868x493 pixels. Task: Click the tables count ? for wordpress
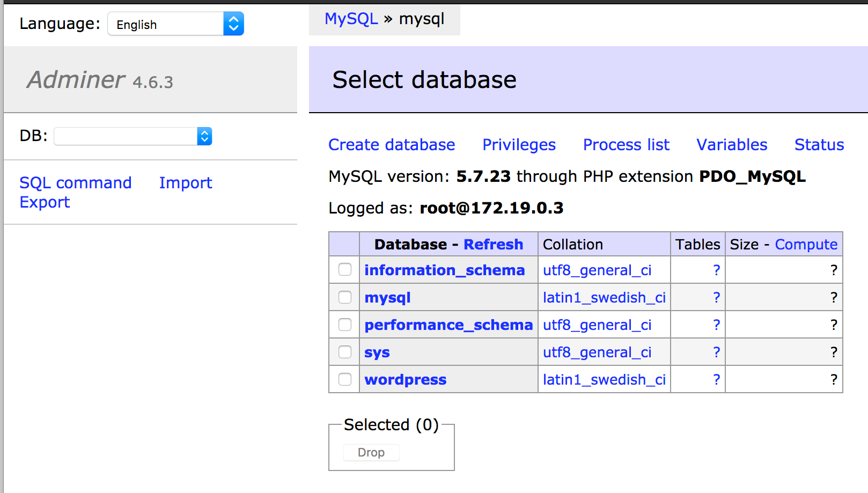[x=716, y=380]
